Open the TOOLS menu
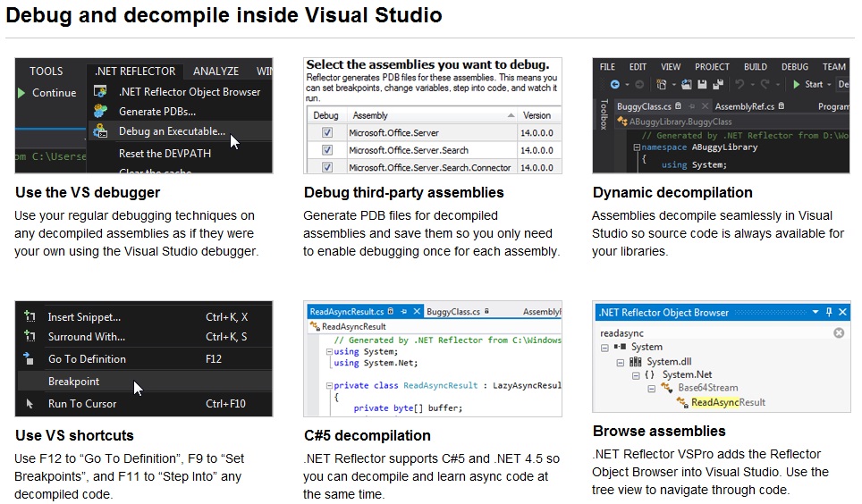 (x=46, y=71)
